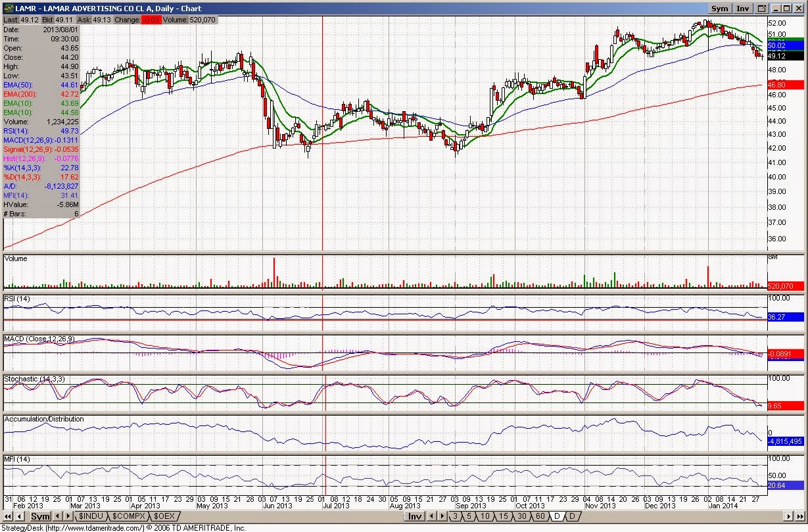This screenshot has height=532, width=808.
Task: Click the Hist(12,26,9) -0.0776 data row
Action: [x=41, y=158]
